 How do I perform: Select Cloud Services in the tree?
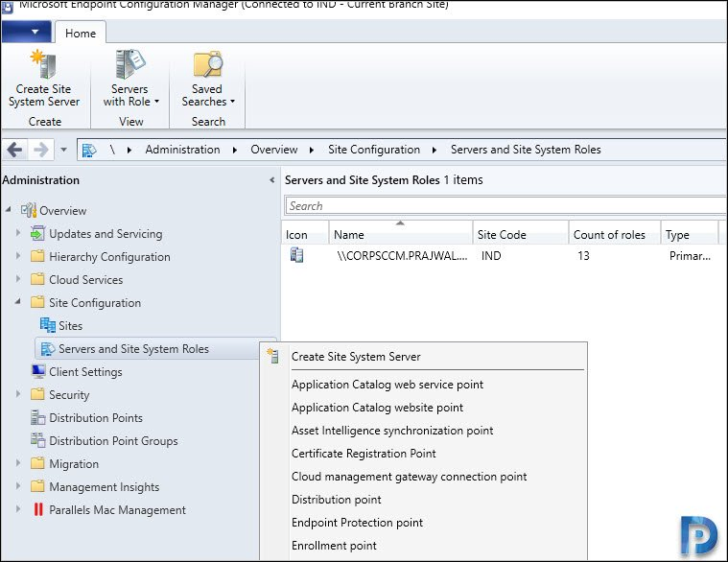pos(86,280)
